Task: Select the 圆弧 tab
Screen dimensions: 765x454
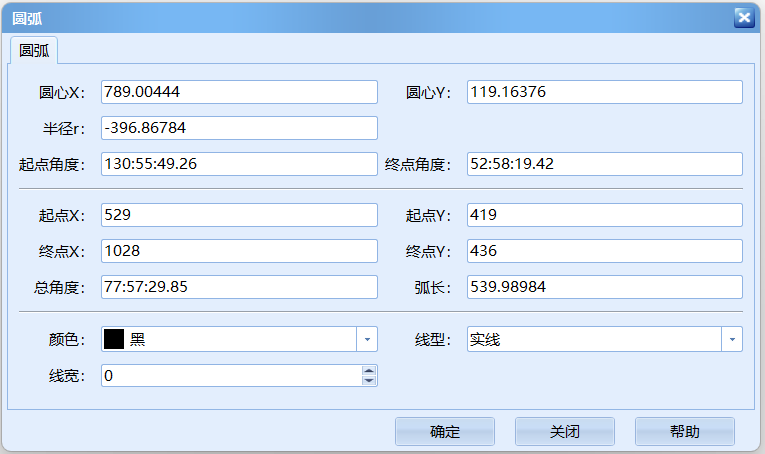Action: 35,51
